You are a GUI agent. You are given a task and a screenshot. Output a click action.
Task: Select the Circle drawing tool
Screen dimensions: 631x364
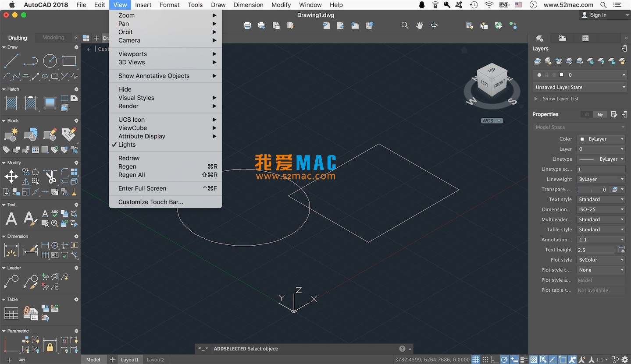click(50, 61)
